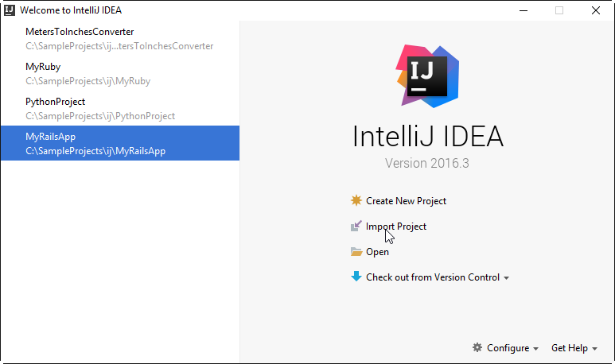This screenshot has height=364, width=615.
Task: Click the IntelliJ IDEA logo image
Action: coord(427,76)
